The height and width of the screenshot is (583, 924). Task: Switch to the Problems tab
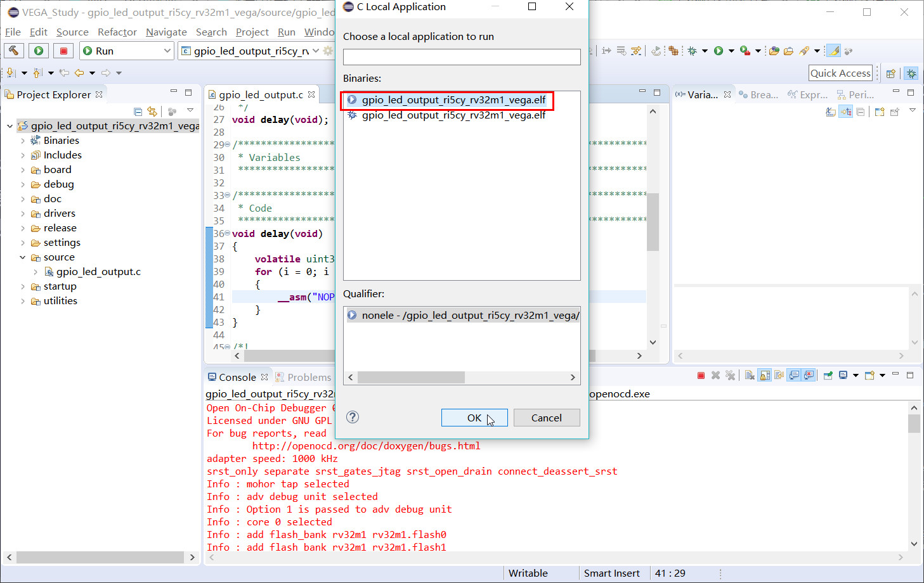tap(303, 377)
